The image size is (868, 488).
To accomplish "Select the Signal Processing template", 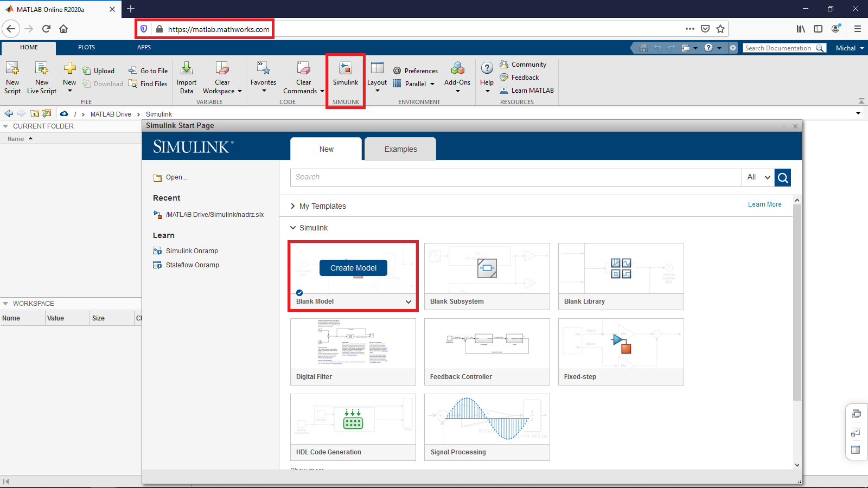I will click(487, 427).
